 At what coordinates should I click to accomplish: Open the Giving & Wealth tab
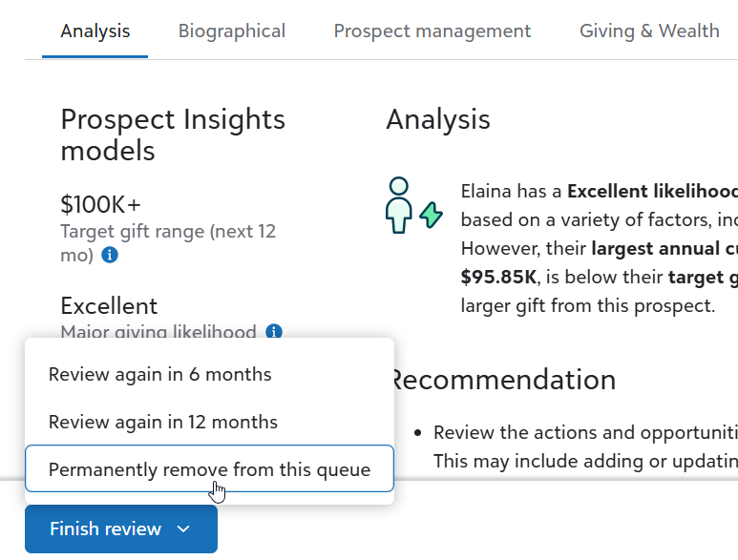[649, 31]
